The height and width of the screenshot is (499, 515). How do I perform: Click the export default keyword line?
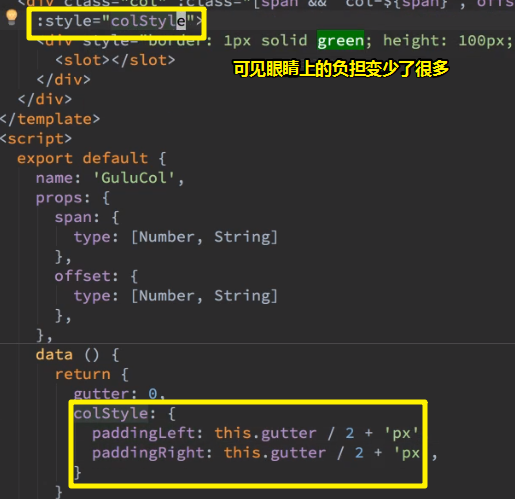[x=92, y=158]
